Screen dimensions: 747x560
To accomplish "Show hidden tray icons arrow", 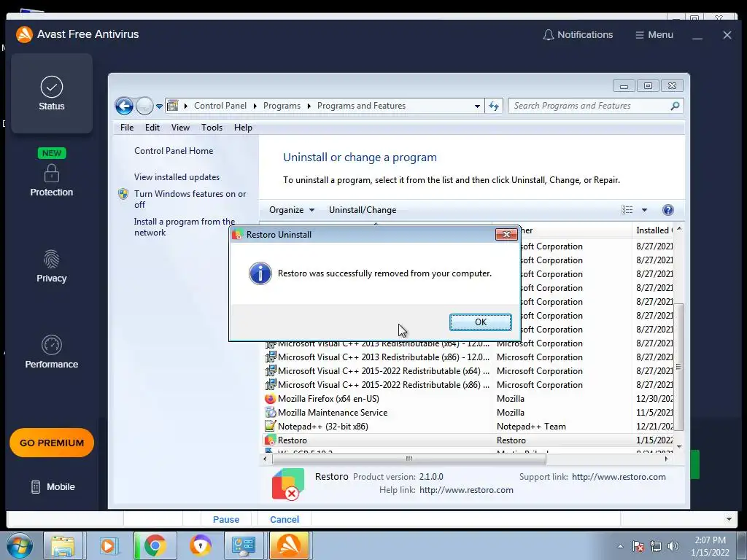I will pos(620,546).
